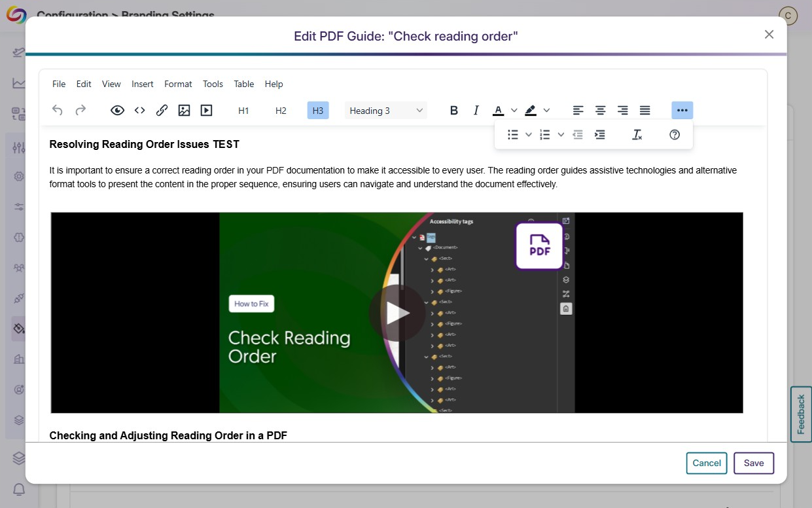Apply the highlight background color
Screen dimensions: 812x508
(531, 111)
